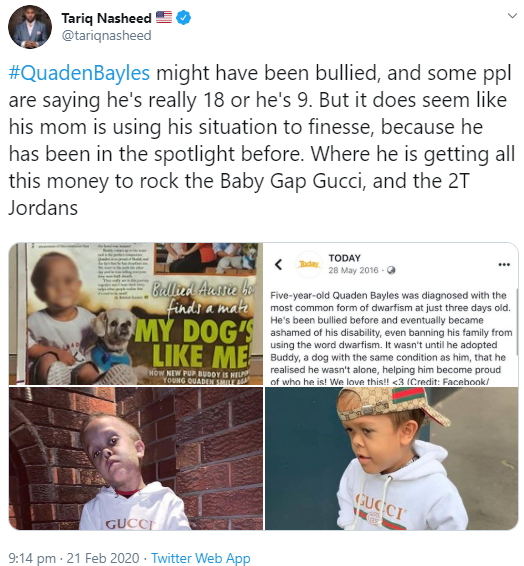This screenshot has height=566, width=524.
Task: Click the tweet body text
Action: [262, 140]
